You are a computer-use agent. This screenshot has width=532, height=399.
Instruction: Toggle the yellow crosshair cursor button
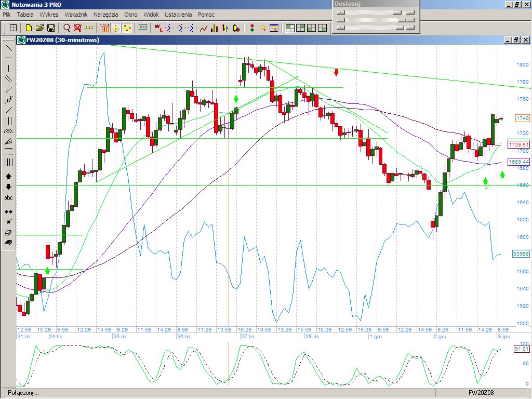tap(116, 28)
